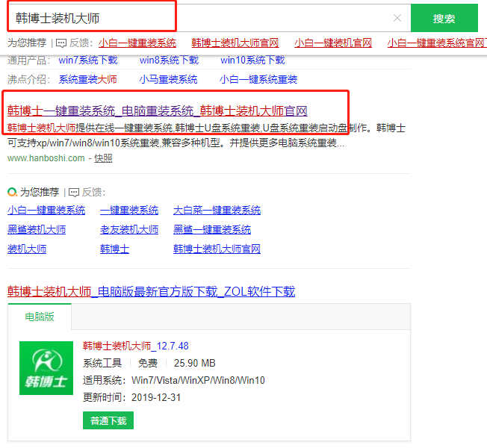Click the win7系统下载 link
Viewport: 487px width, 448px height.
[x=87, y=60]
